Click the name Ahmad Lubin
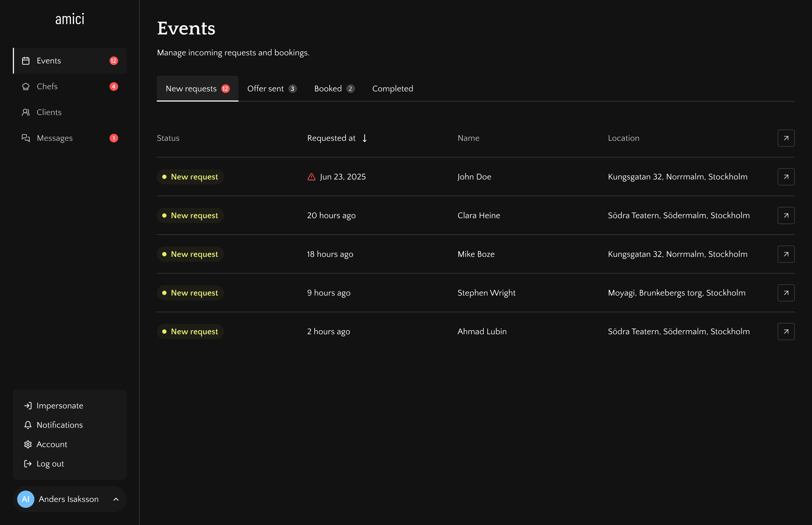Image resolution: width=812 pixels, height=525 pixels. point(482,331)
